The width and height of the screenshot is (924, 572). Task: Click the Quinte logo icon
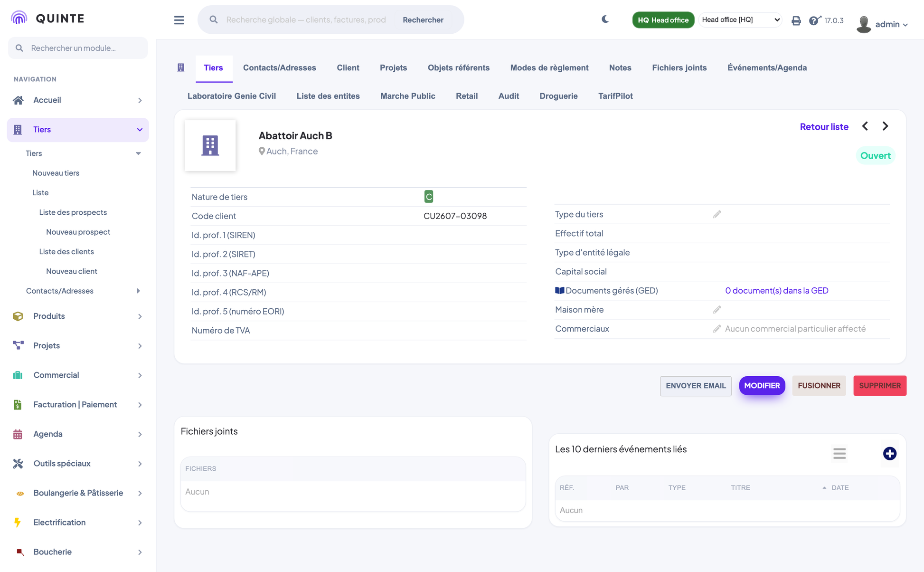tap(19, 18)
